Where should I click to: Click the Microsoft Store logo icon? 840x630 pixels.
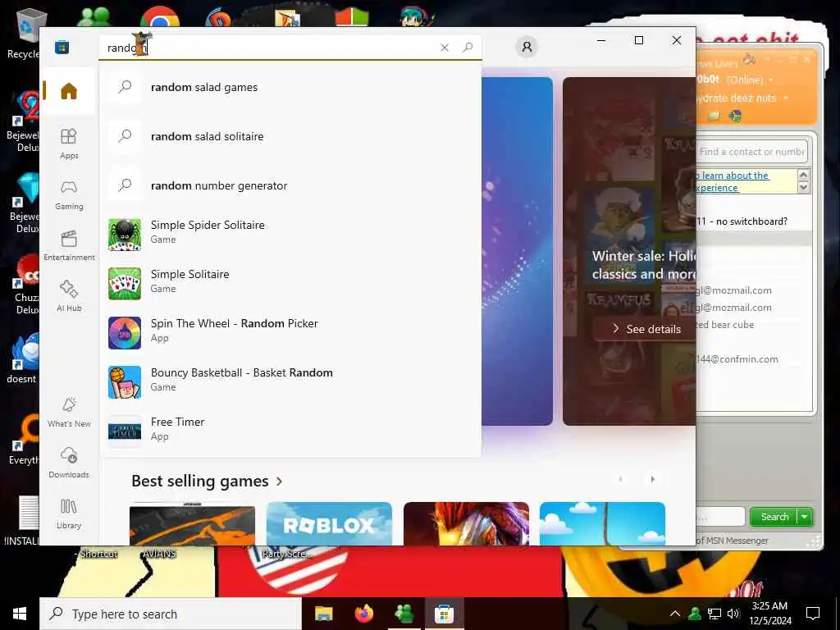click(x=62, y=47)
